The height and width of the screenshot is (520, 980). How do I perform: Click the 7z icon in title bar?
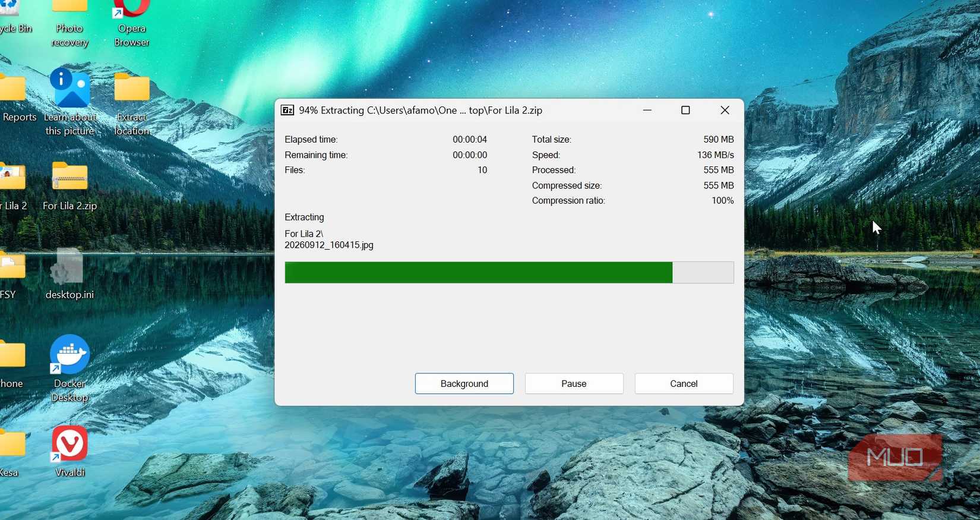287,110
